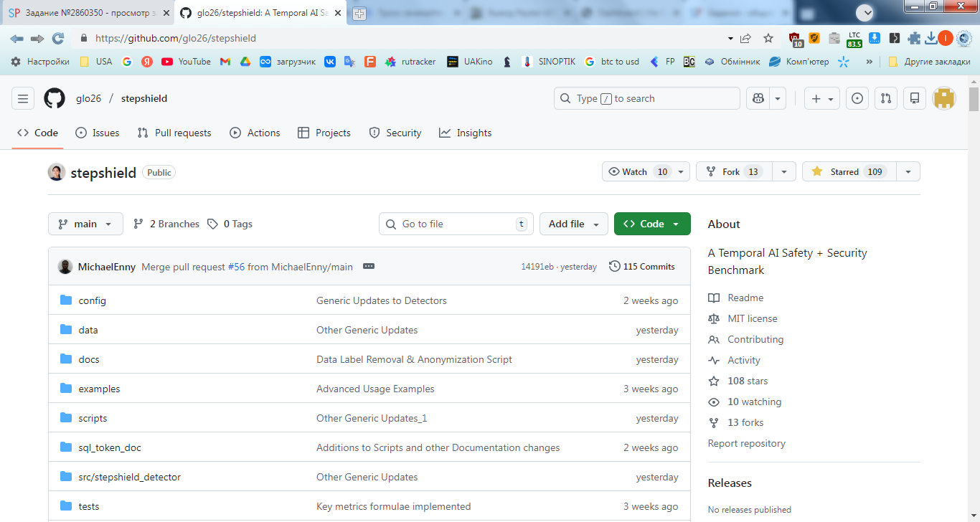Image resolution: width=980 pixels, height=522 pixels.
Task: Open the YouTube bookmark
Action: pyautogui.click(x=186, y=62)
